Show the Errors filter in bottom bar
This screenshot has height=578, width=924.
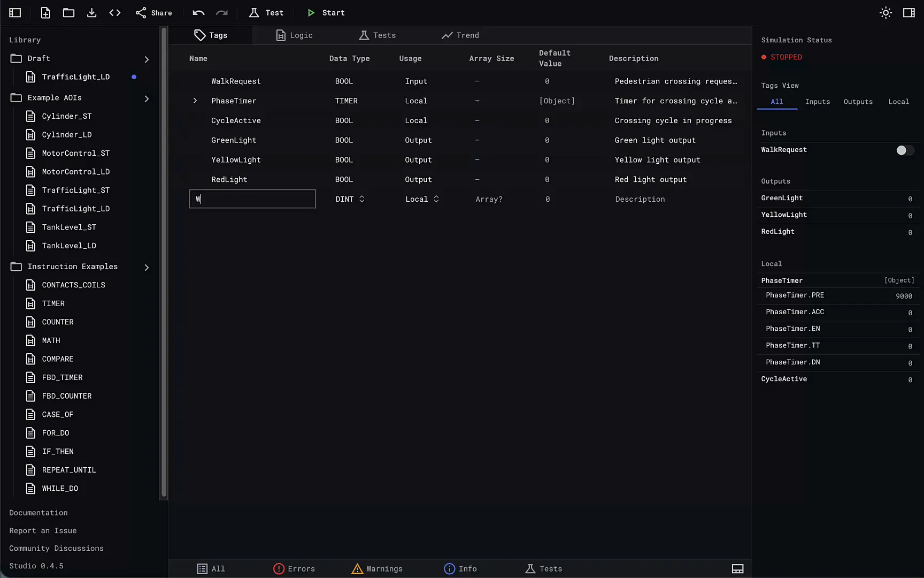click(294, 568)
